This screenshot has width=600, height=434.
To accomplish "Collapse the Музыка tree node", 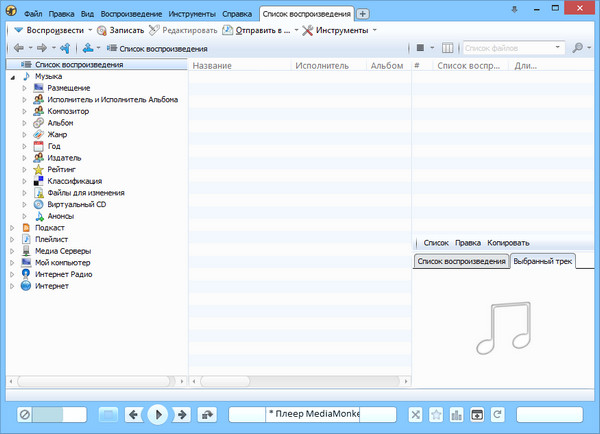I will click(13, 76).
